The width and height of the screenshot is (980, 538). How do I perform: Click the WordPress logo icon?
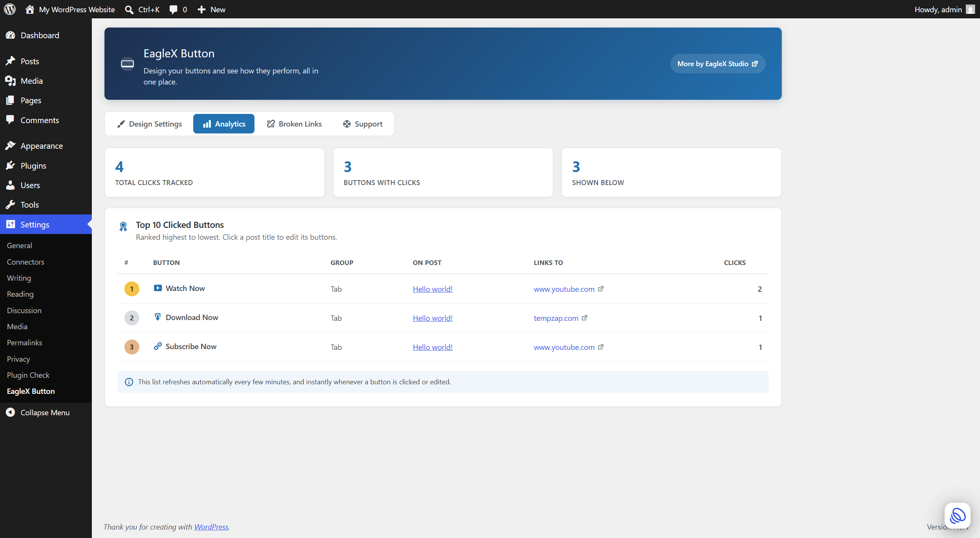(x=10, y=9)
